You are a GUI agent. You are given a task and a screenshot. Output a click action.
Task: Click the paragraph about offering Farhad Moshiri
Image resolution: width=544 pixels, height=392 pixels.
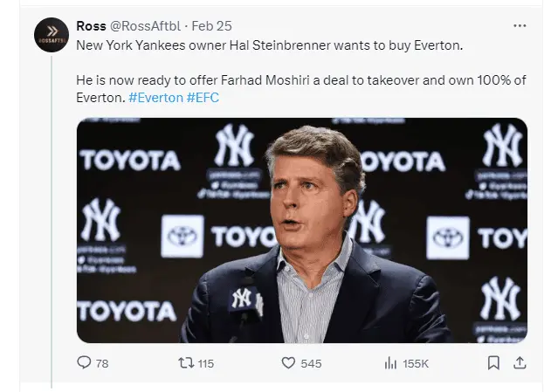tap(297, 80)
